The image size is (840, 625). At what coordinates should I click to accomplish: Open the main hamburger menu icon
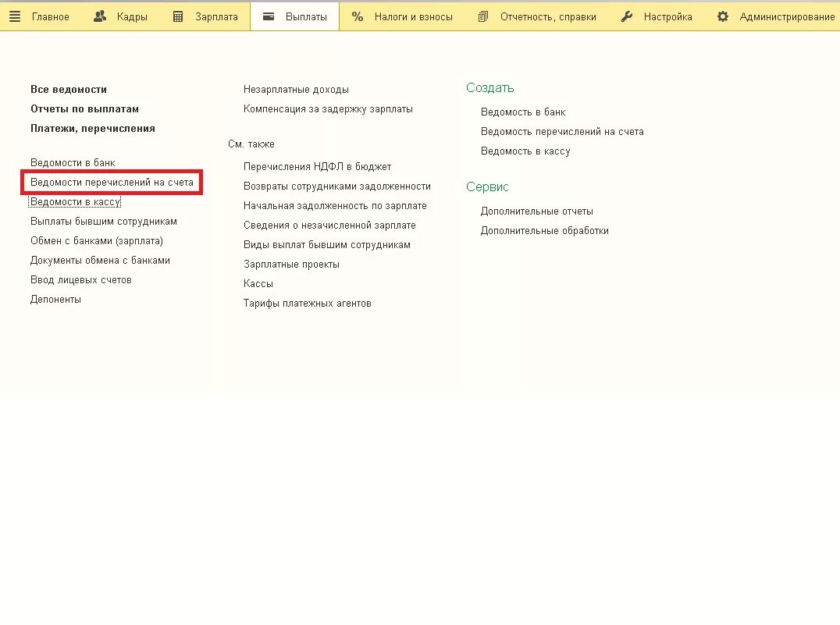tap(14, 16)
